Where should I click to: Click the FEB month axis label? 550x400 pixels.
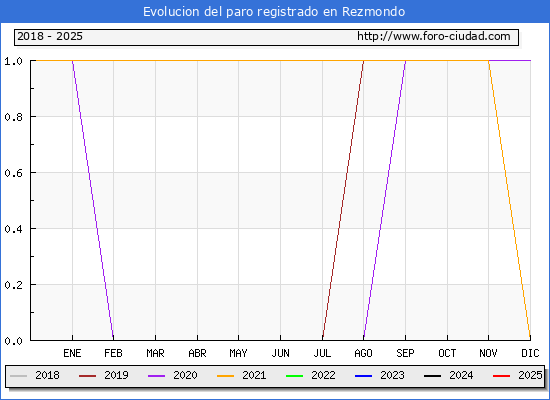click(113, 353)
